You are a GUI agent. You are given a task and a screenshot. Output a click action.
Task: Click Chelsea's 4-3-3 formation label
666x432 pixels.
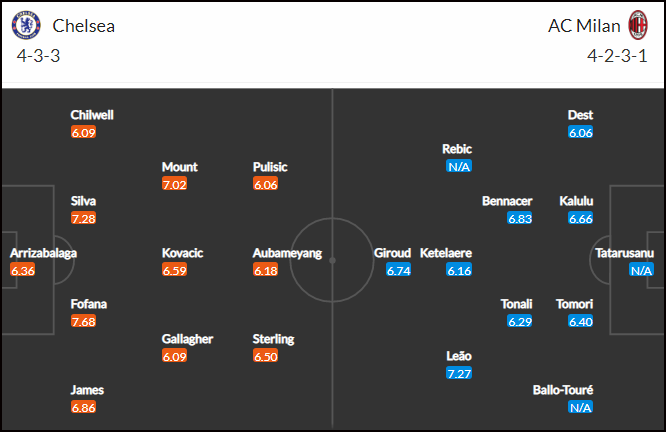coord(38,56)
